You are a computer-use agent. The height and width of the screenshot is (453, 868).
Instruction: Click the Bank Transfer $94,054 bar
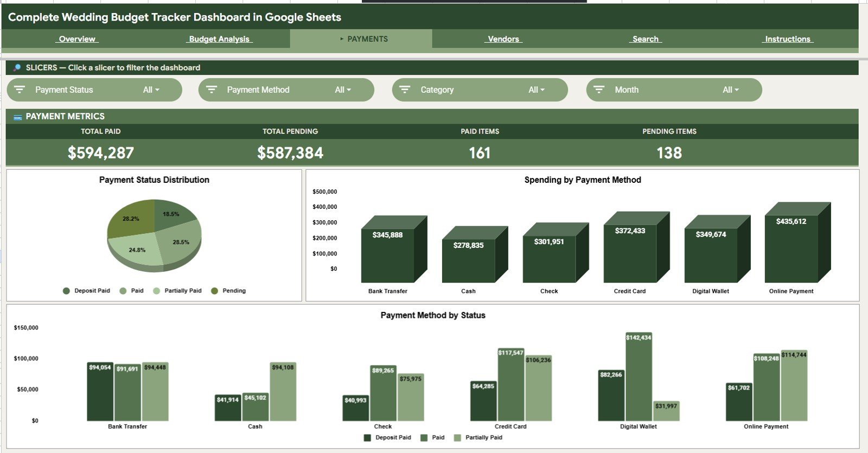100,392
